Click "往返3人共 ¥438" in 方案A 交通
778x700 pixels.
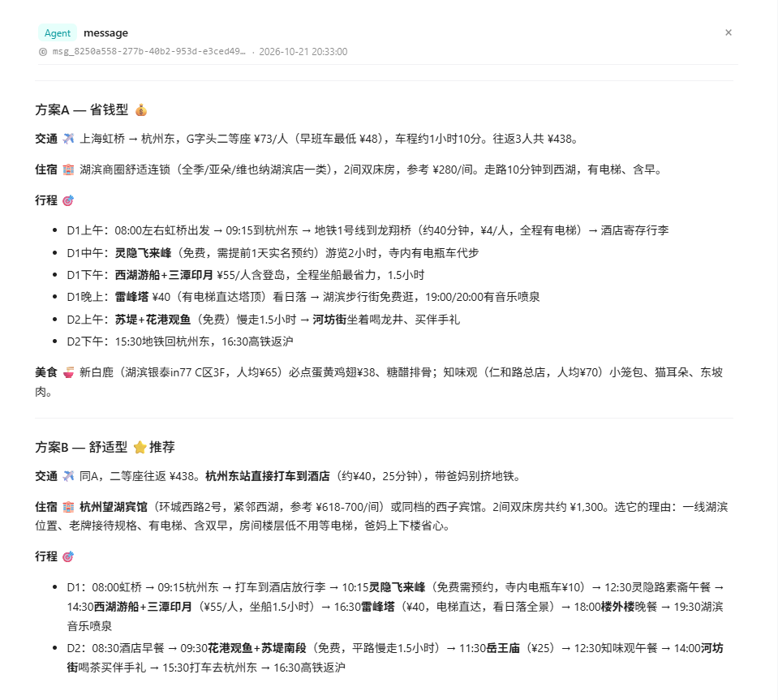click(531, 139)
